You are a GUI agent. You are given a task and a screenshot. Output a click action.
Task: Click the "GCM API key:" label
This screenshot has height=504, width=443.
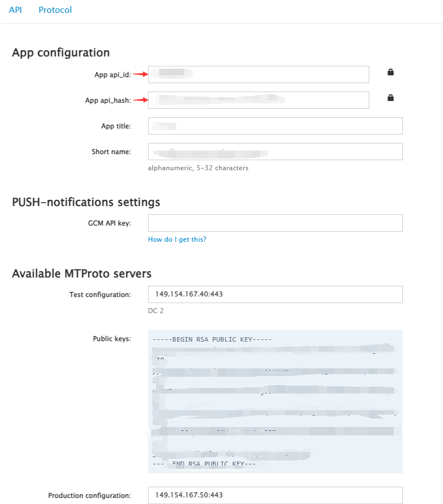click(x=109, y=223)
